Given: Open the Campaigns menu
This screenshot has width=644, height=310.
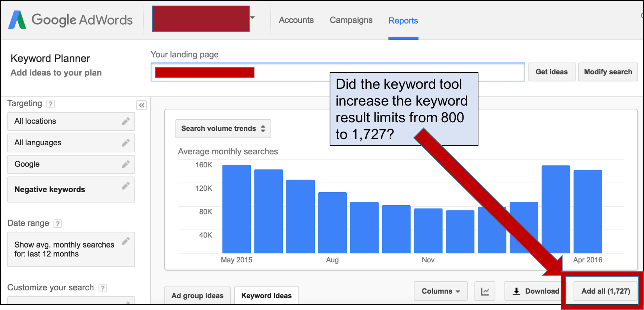Looking at the screenshot, I should [x=351, y=20].
